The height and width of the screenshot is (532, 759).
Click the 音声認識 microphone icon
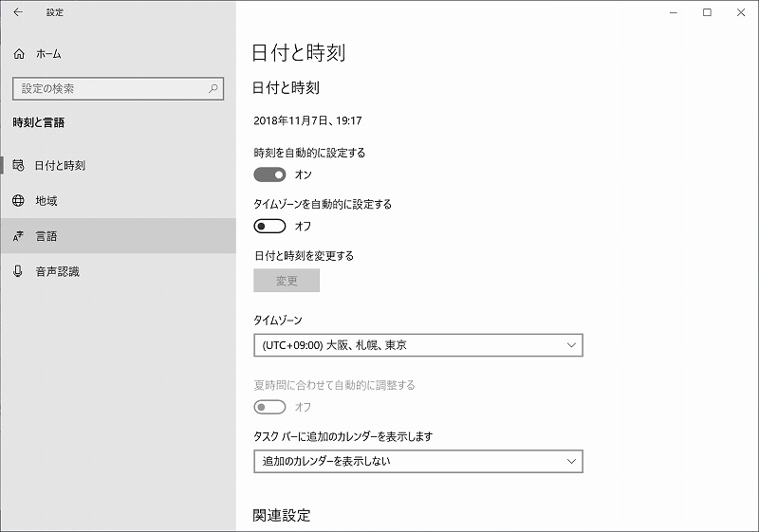(18, 271)
